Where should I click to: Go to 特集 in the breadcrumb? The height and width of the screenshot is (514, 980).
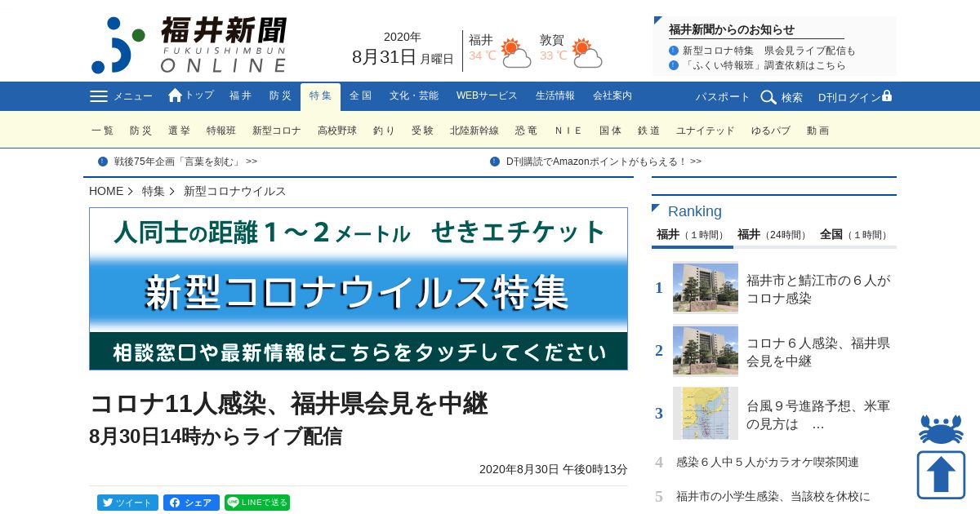pos(154,191)
